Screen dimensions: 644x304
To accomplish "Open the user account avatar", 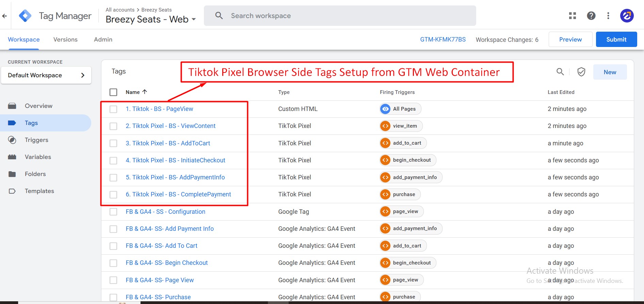I will pyautogui.click(x=627, y=16).
